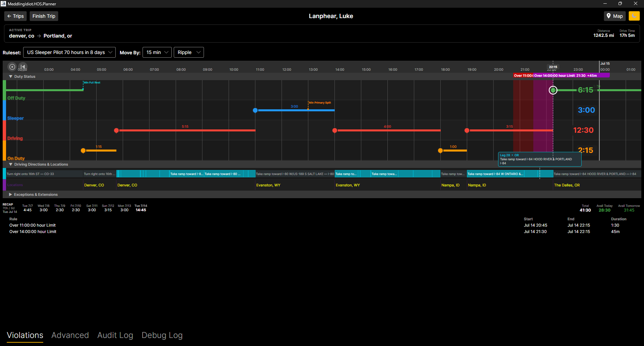Click the Min Full Rest marker

[92, 82]
